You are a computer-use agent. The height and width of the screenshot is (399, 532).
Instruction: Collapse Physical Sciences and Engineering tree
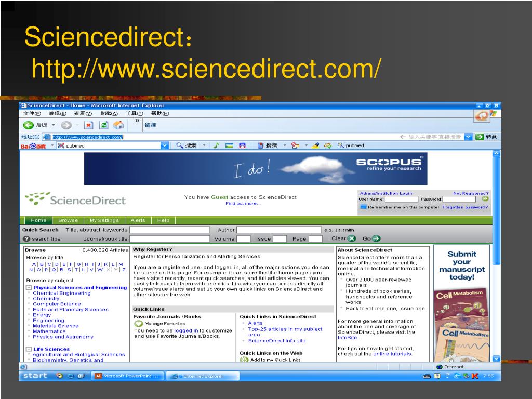(x=29, y=288)
